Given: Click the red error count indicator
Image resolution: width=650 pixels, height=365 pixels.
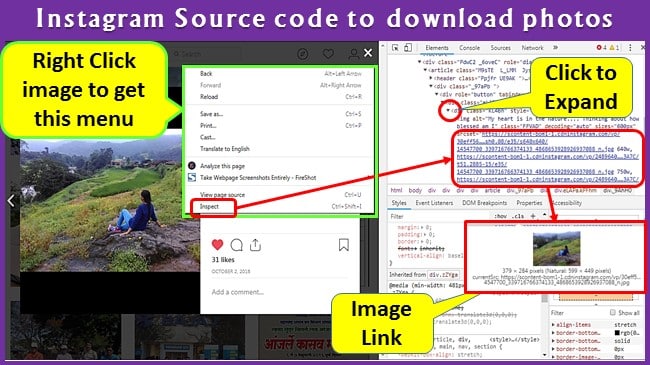Looking at the screenshot, I should tap(601, 48).
